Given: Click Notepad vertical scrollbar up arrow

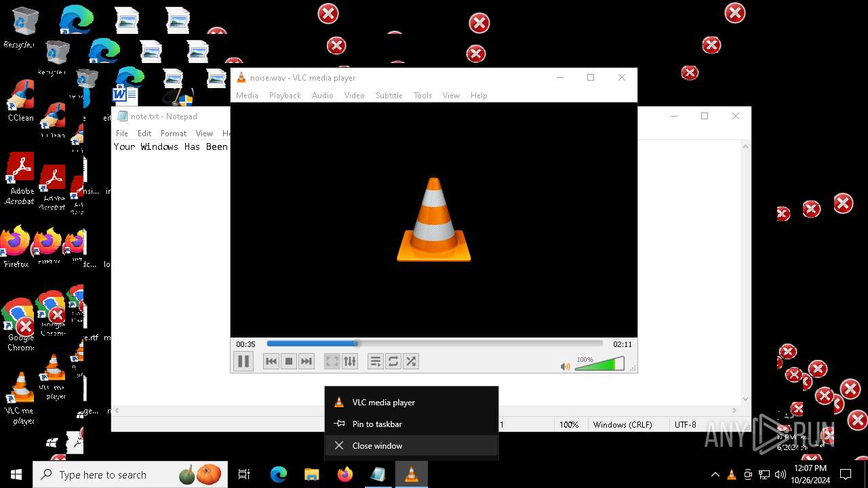Looking at the screenshot, I should (745, 146).
